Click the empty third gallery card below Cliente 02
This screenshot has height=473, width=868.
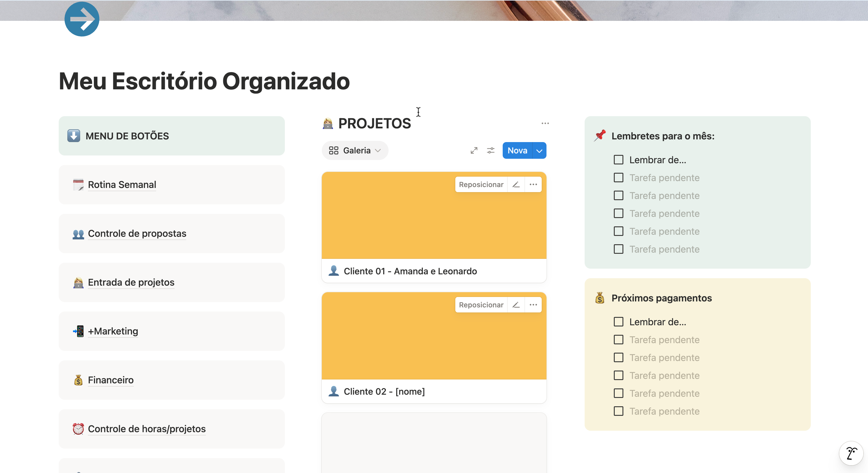[434, 443]
